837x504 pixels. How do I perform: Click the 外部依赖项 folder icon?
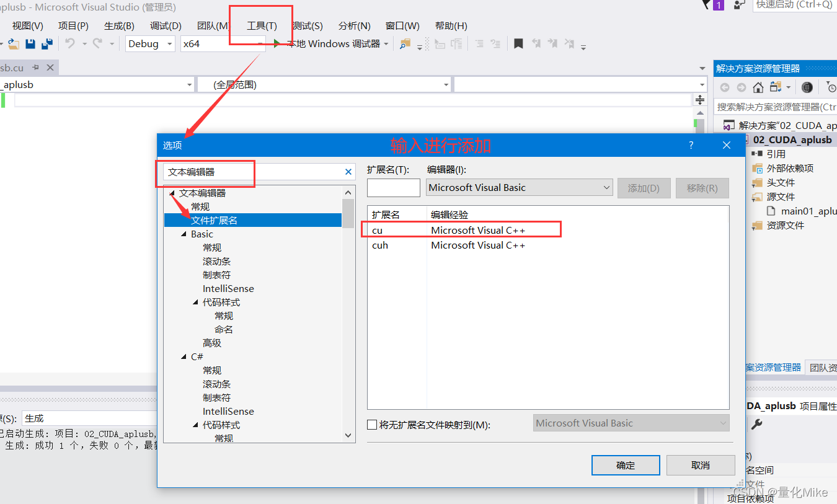coord(757,168)
